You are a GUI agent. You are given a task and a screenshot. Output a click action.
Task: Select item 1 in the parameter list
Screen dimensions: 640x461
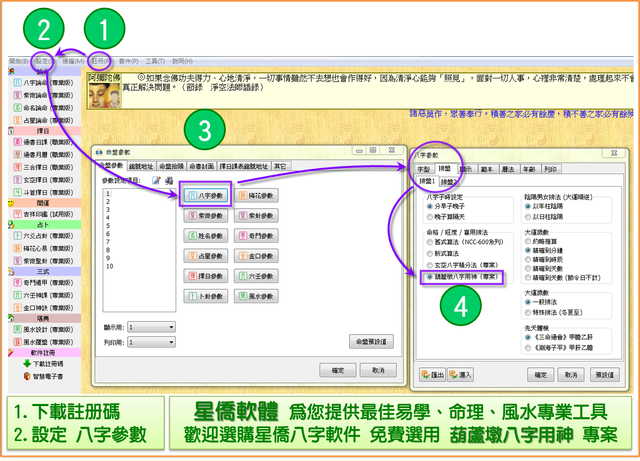point(107,195)
